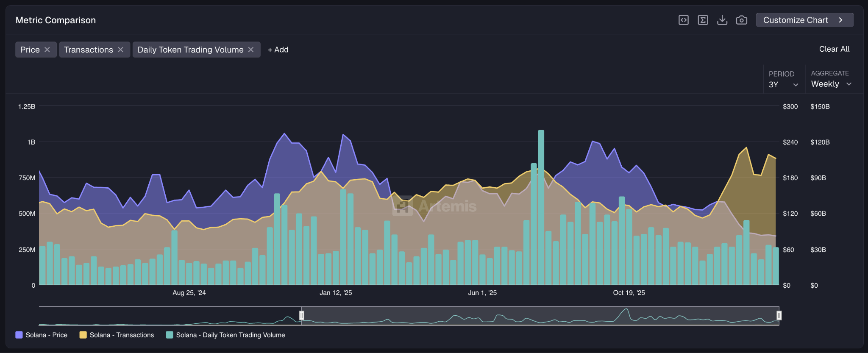
Task: Click the Jan 12, '25 axis label
Action: pyautogui.click(x=336, y=293)
